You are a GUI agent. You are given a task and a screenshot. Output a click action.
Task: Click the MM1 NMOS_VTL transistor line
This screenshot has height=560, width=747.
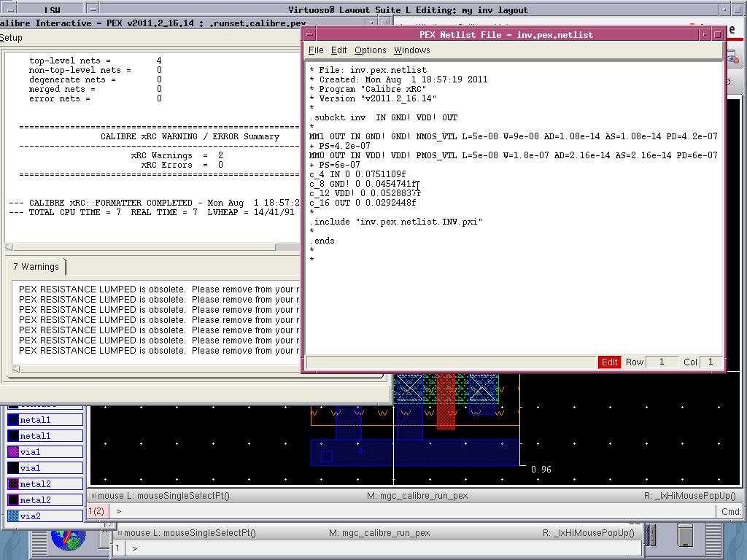pos(513,136)
